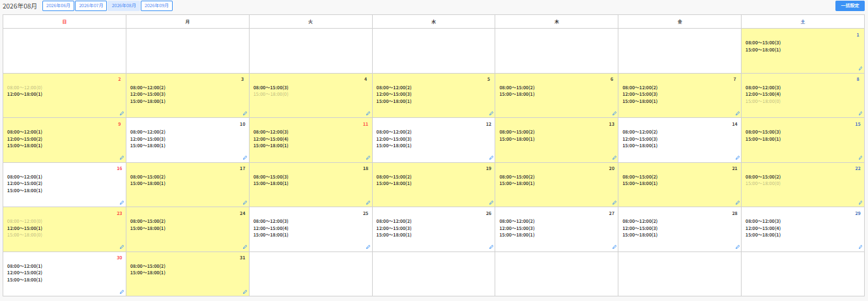Go to the 2026年06月 month
This screenshot has height=301, width=868.
click(x=58, y=6)
